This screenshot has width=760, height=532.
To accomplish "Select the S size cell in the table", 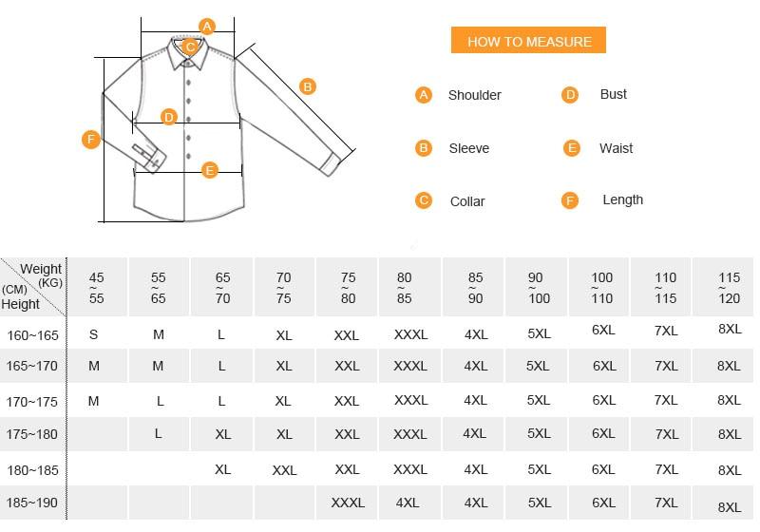I will pyautogui.click(x=94, y=334).
